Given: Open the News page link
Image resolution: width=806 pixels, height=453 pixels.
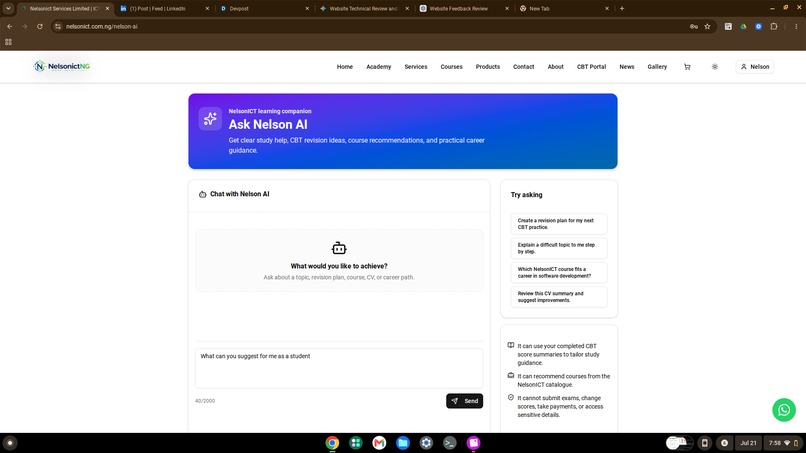Looking at the screenshot, I should (x=627, y=67).
